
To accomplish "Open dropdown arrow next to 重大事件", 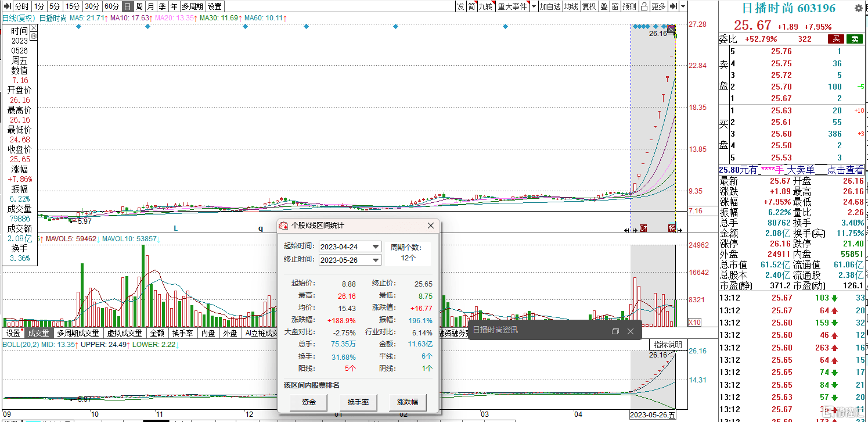I will coord(534,6).
